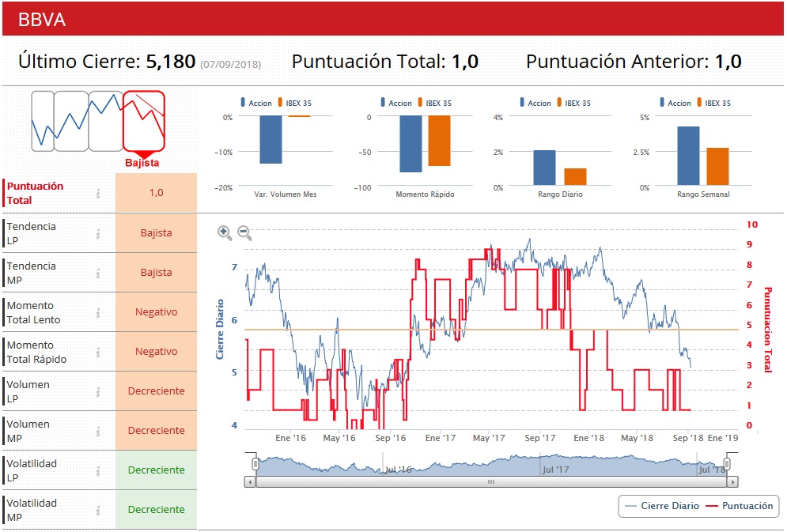Screen dimensions: 787x532
Task: Click the navigator scrollbar's right arrow
Action: coord(732,482)
